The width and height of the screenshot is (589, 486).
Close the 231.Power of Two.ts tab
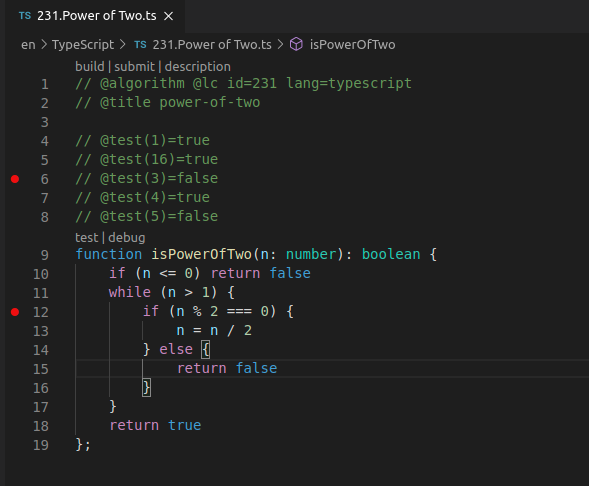tap(169, 16)
